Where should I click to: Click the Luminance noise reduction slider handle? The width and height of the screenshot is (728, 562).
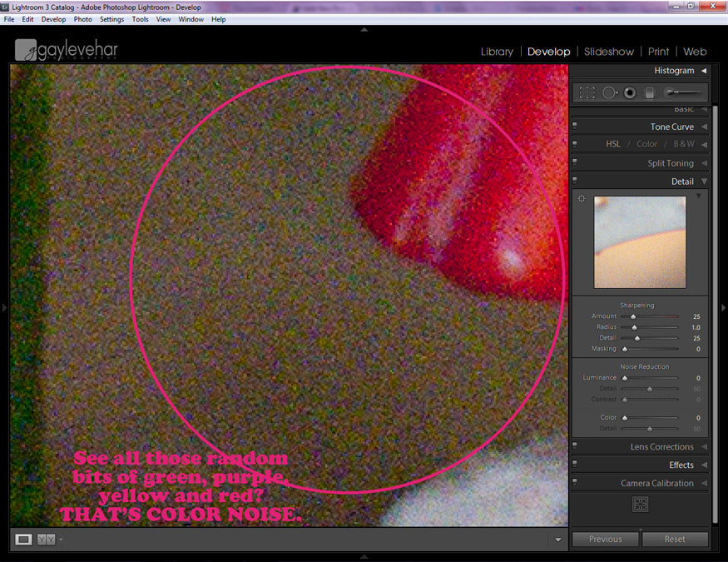[625, 378]
